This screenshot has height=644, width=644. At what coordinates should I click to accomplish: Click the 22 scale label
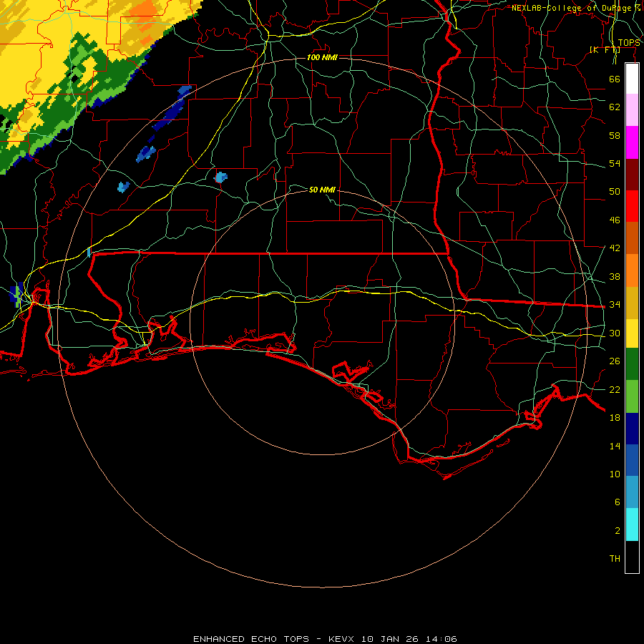point(615,389)
